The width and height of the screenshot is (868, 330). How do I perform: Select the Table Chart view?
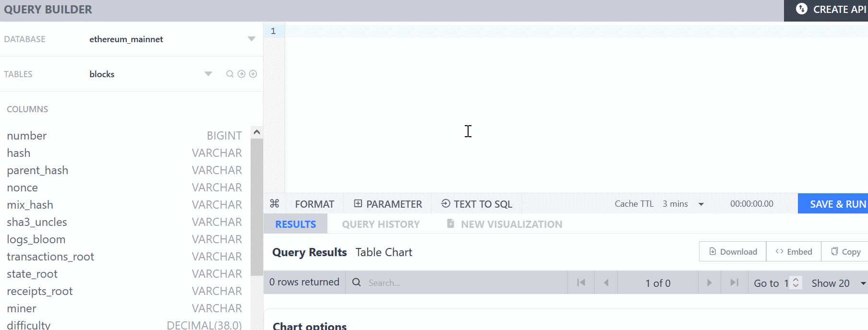[384, 252]
